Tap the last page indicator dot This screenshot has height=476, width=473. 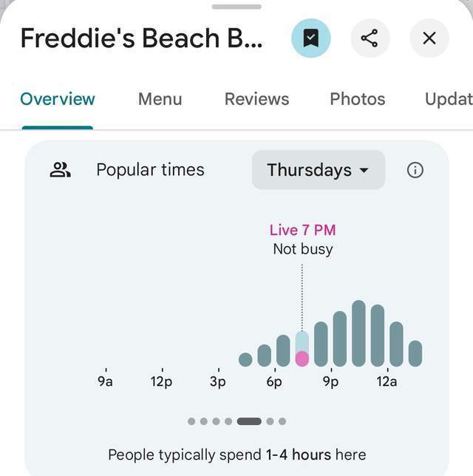coord(282,421)
